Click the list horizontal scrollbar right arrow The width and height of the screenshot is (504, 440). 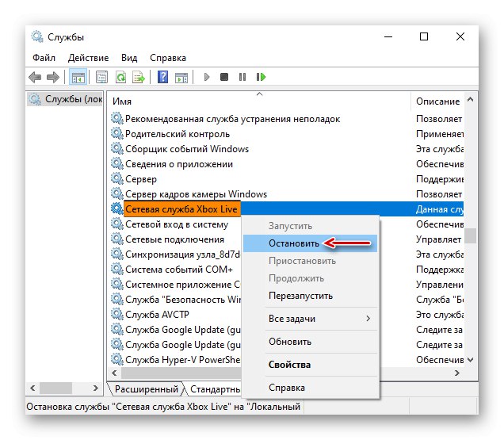click(456, 373)
